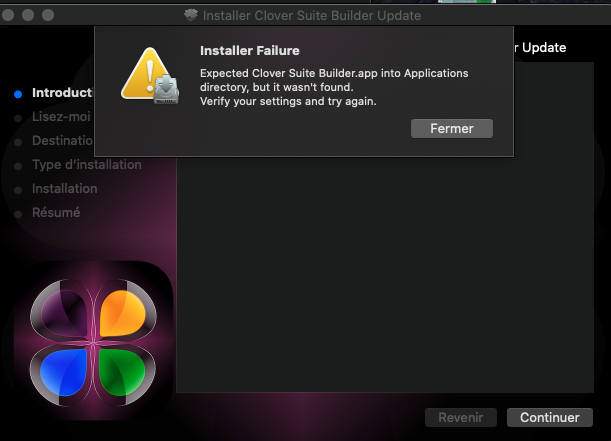Click the orange petal of Clover logo
The width and height of the screenshot is (611, 441).
point(122,312)
